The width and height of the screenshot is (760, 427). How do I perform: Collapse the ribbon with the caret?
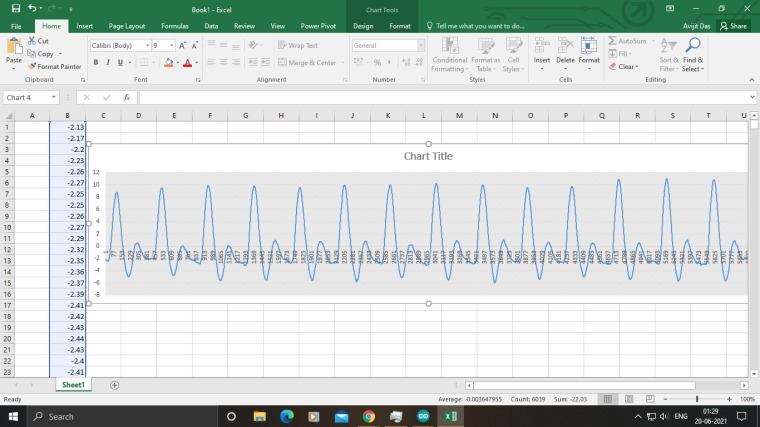pyautogui.click(x=752, y=79)
